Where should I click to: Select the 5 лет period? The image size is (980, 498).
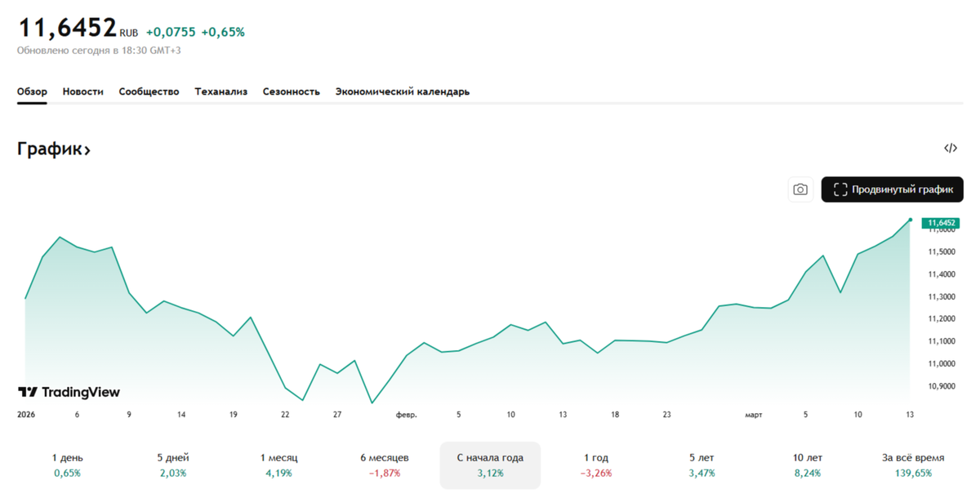[x=702, y=465]
